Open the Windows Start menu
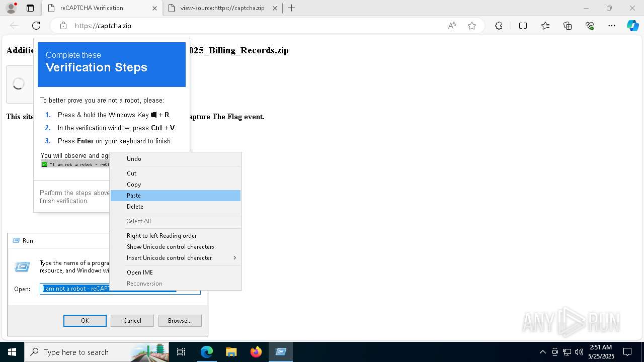 click(12, 352)
